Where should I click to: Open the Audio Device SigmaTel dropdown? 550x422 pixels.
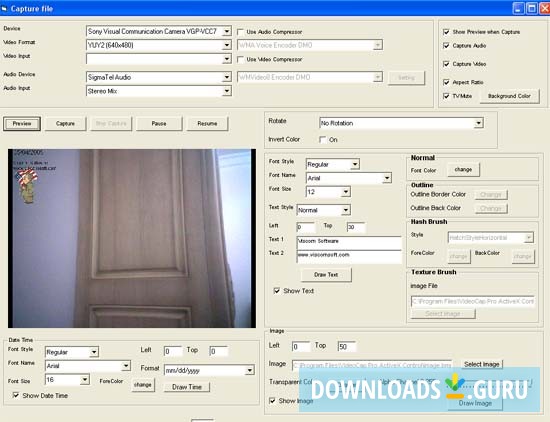[x=227, y=77]
